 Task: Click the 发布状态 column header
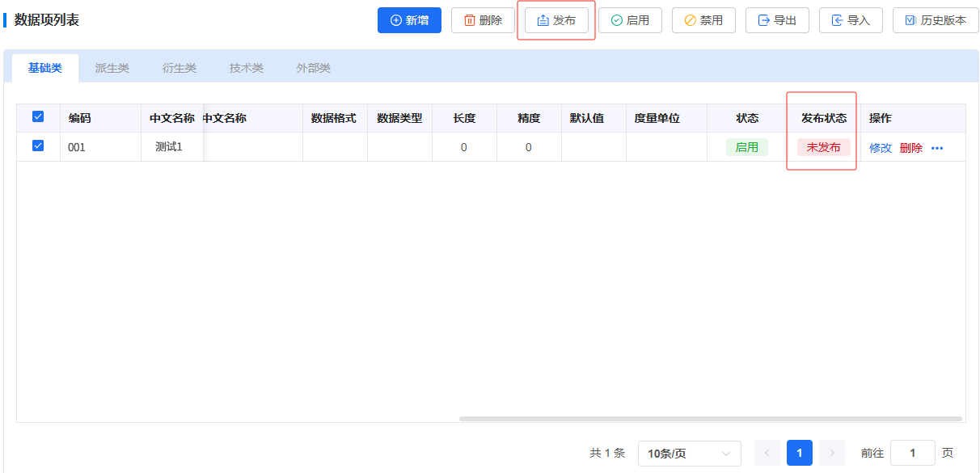[824, 118]
